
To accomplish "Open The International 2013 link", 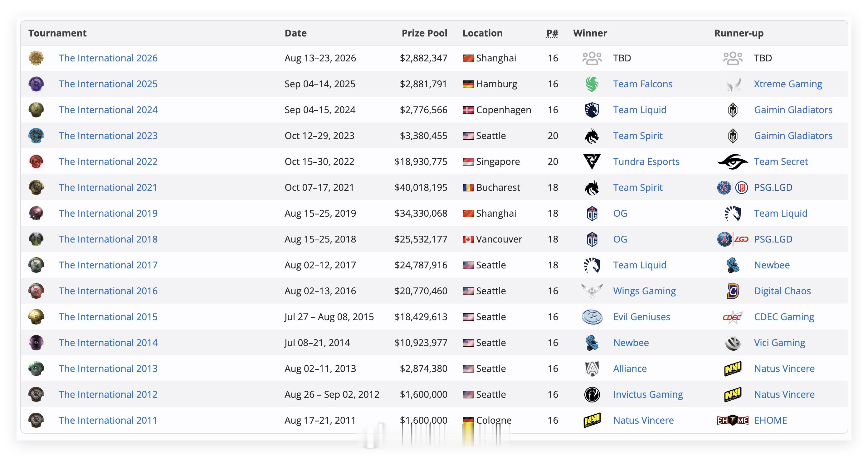I will click(108, 368).
